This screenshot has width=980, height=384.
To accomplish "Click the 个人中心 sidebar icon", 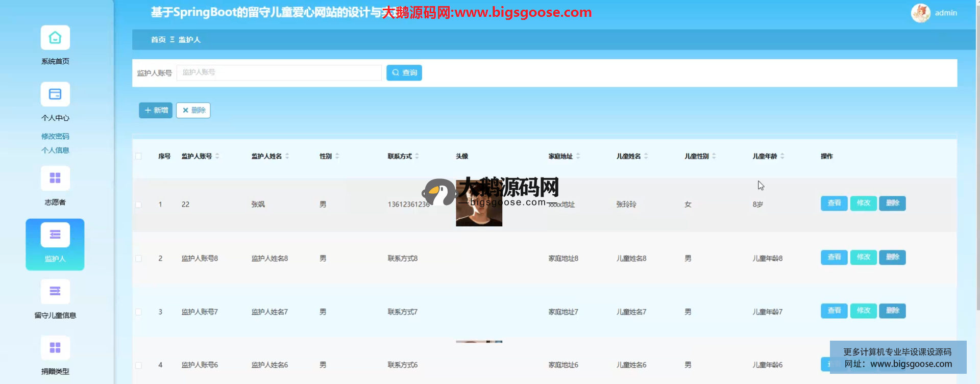I will point(55,94).
